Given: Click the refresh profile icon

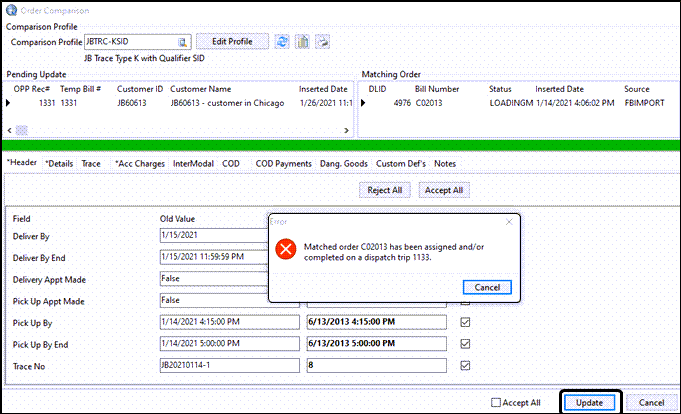Looking at the screenshot, I should coord(282,42).
